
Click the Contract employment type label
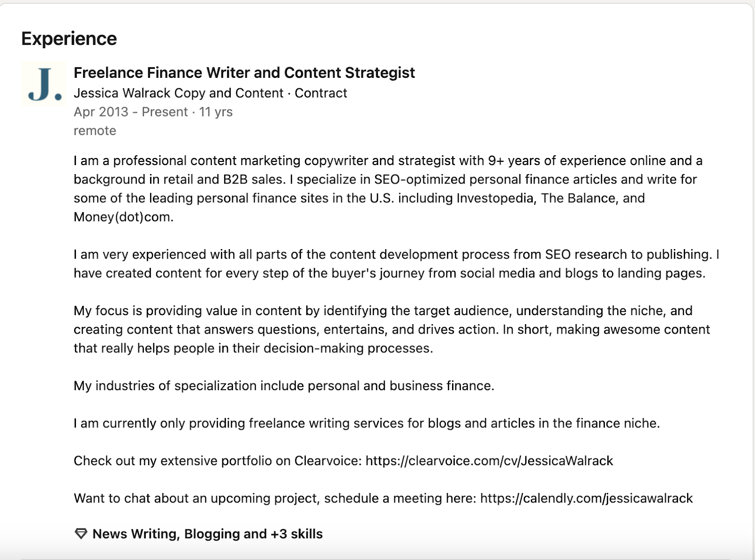coord(321,93)
